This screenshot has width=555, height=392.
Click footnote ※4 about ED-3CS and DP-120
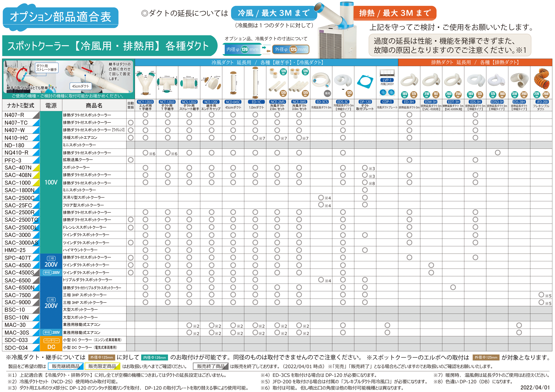(319, 375)
